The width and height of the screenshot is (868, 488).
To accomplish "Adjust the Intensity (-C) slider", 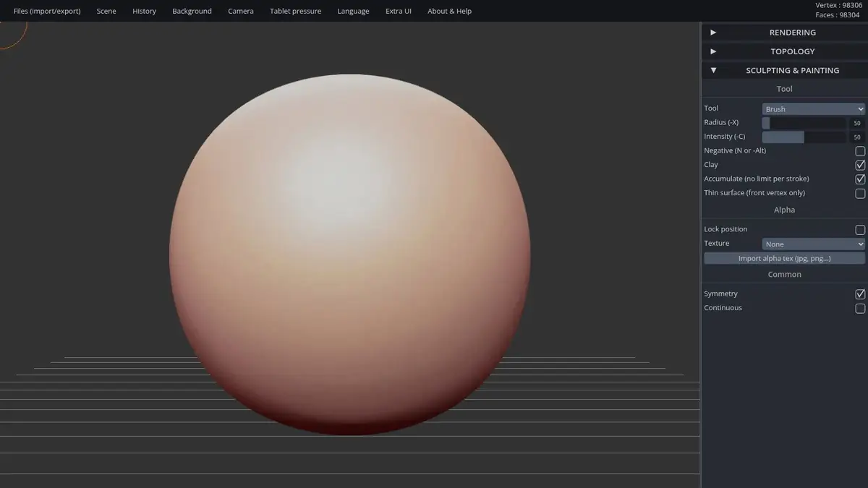I will [804, 137].
